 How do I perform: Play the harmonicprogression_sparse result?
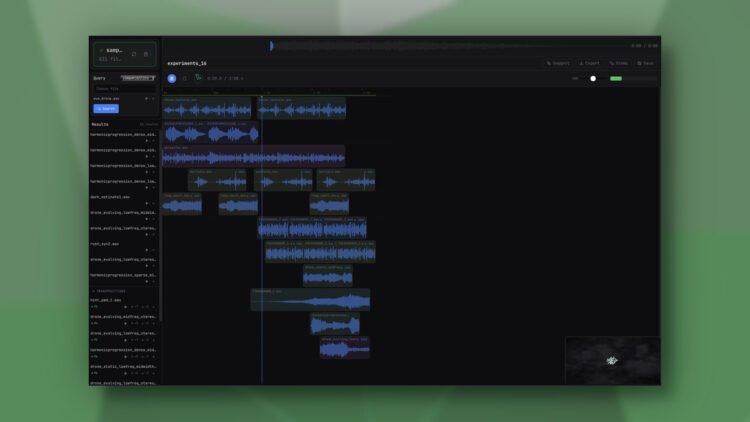(147, 281)
